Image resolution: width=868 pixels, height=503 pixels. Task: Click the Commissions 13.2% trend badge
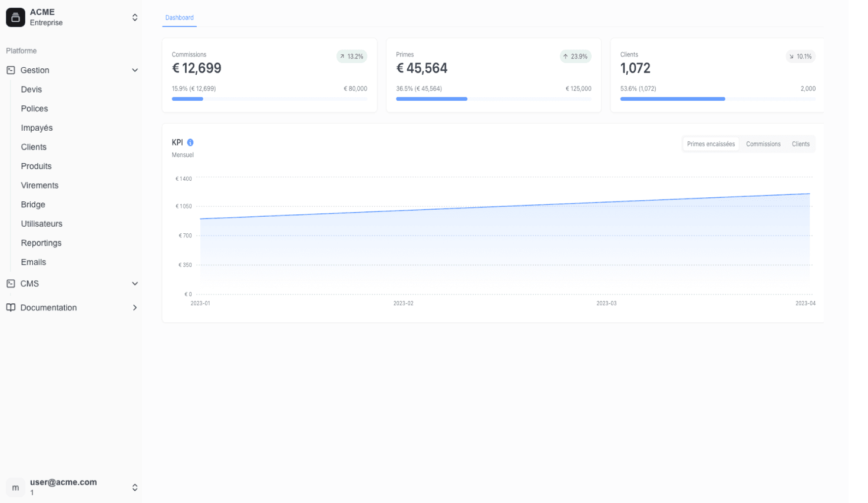tap(352, 57)
